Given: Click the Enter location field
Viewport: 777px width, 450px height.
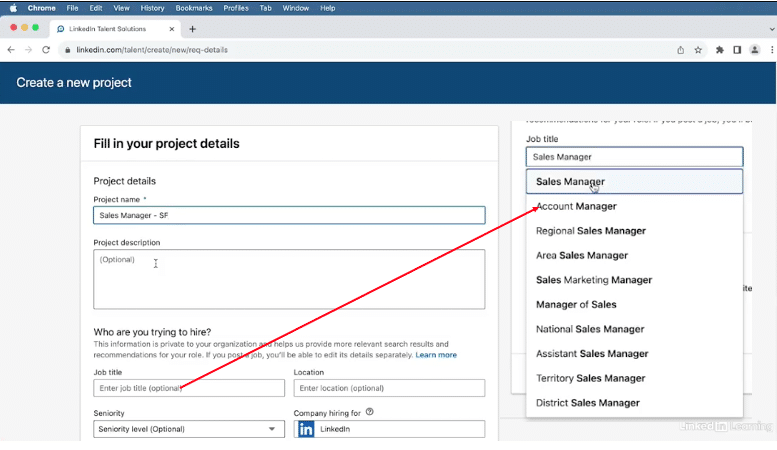Looking at the screenshot, I should pyautogui.click(x=389, y=388).
